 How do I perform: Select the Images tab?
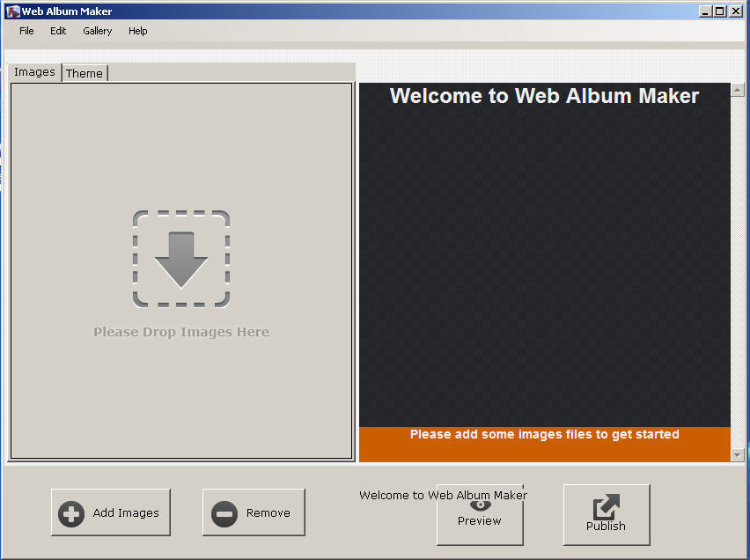click(33, 72)
